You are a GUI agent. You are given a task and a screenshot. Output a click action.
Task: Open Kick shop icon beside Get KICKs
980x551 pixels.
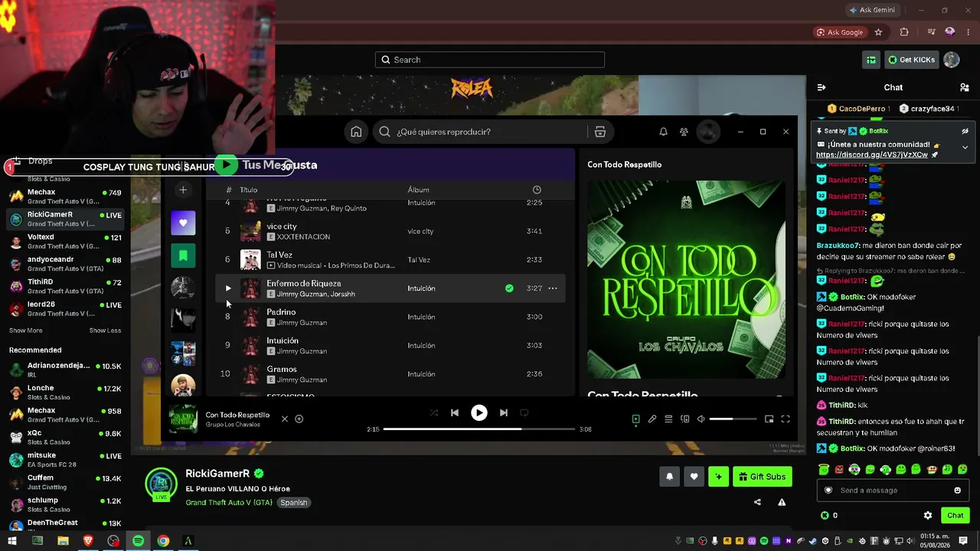tap(871, 60)
